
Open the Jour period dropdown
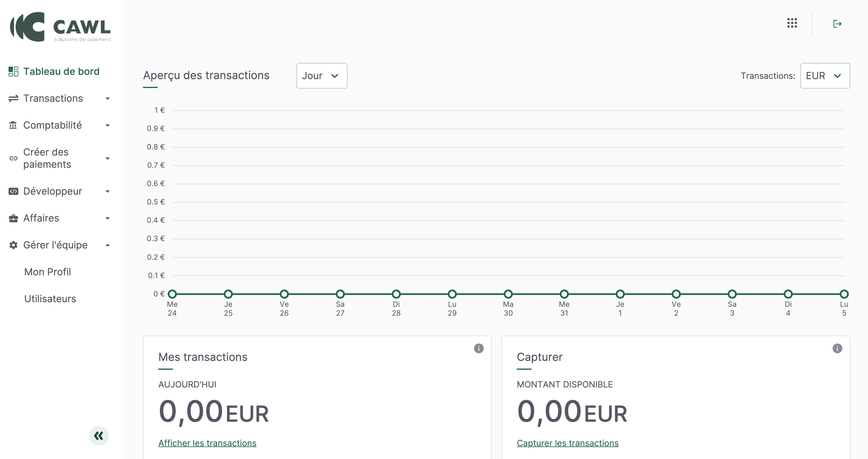322,76
